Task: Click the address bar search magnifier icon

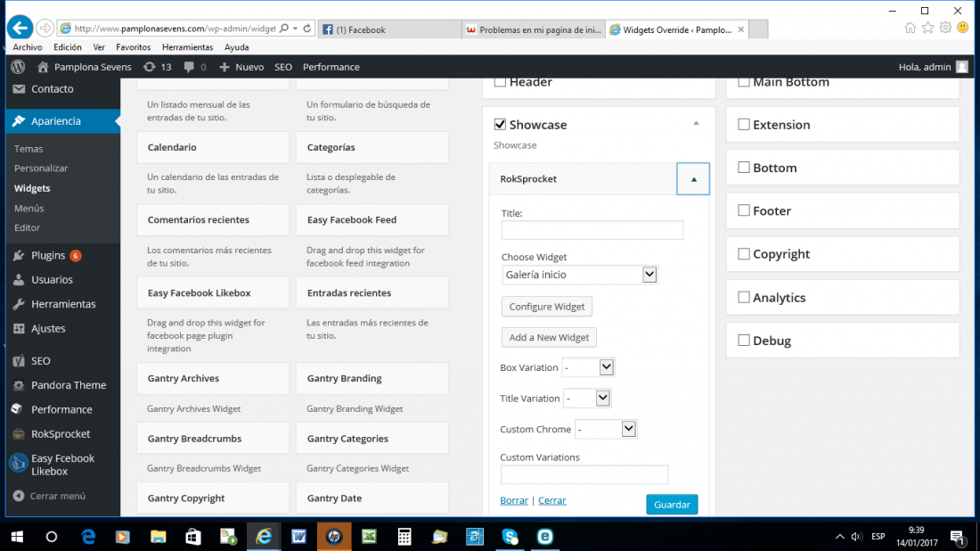Action: [284, 29]
